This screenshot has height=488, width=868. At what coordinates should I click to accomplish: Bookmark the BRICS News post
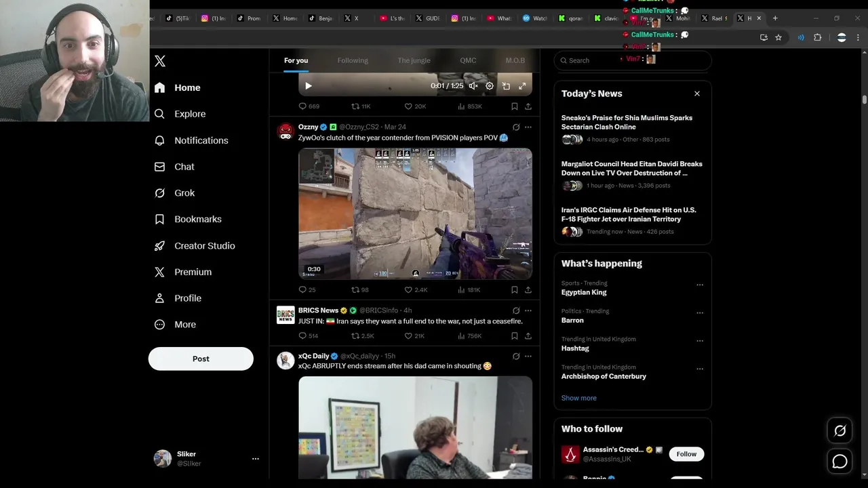[x=515, y=335]
